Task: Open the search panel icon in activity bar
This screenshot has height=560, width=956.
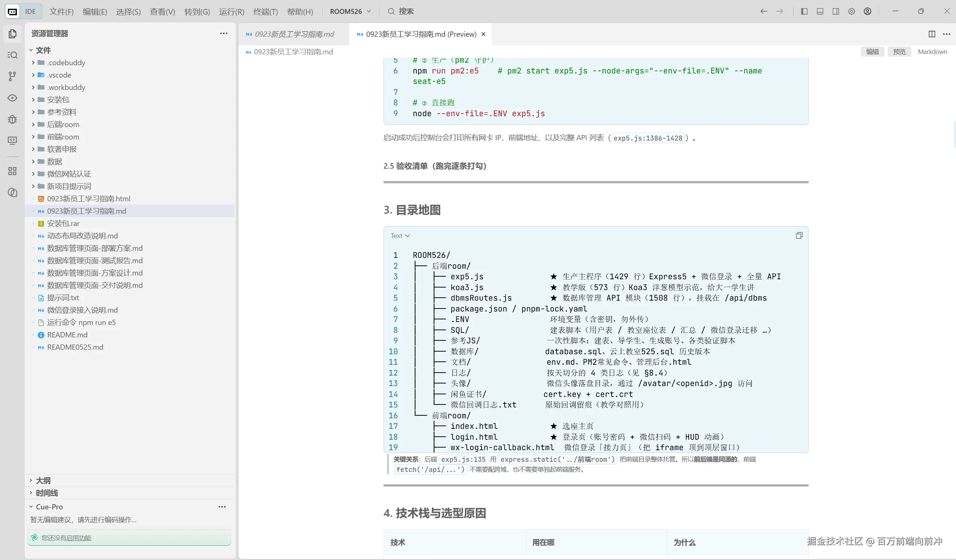Action: pyautogui.click(x=12, y=55)
